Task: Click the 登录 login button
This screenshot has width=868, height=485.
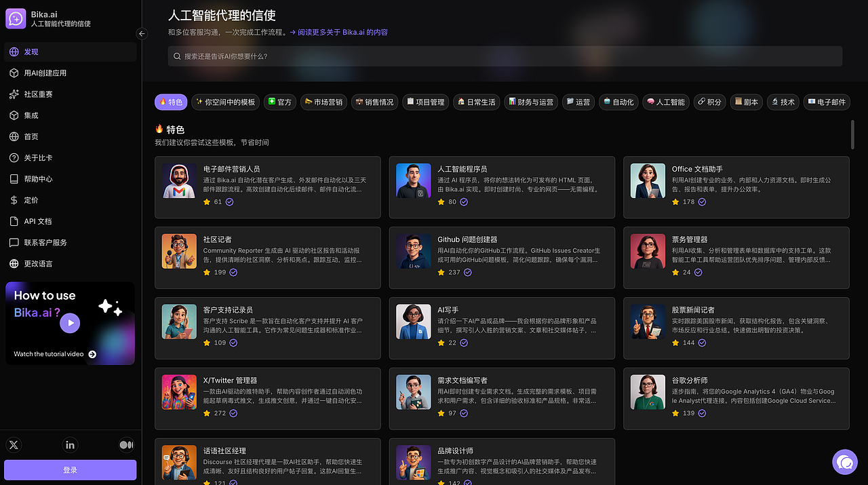Action: coord(71,470)
